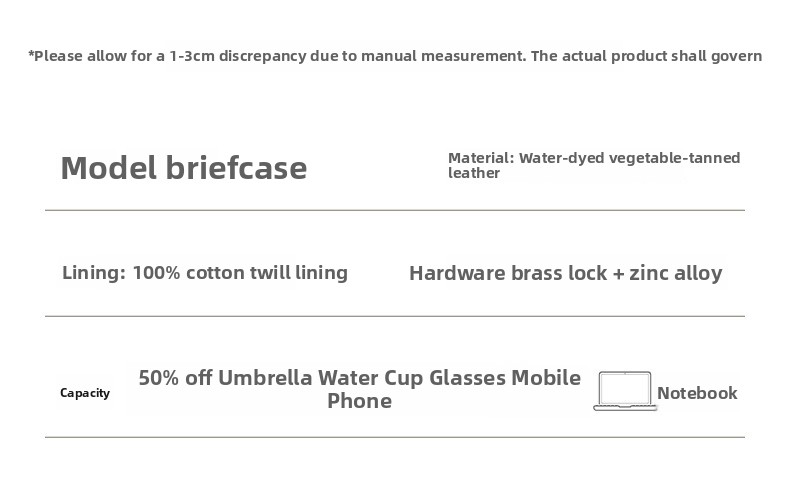Select the Water-dyed vegetable-tanned text

629,158
